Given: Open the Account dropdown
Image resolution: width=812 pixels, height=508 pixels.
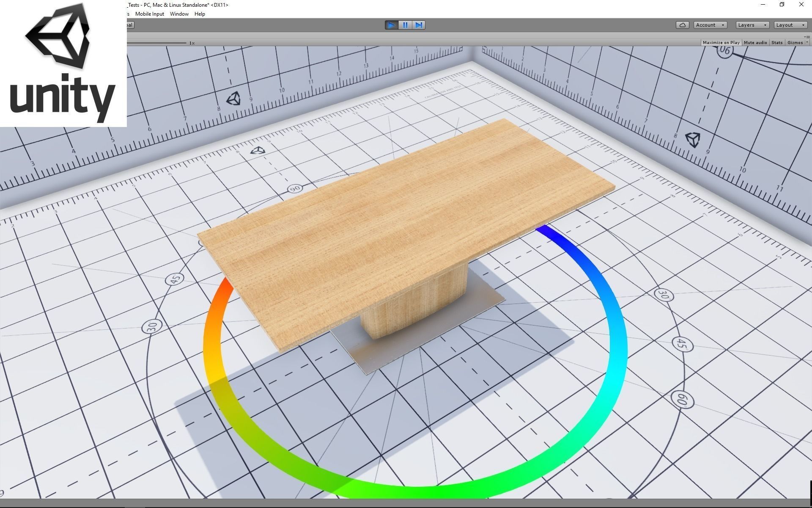Looking at the screenshot, I should click(x=710, y=25).
